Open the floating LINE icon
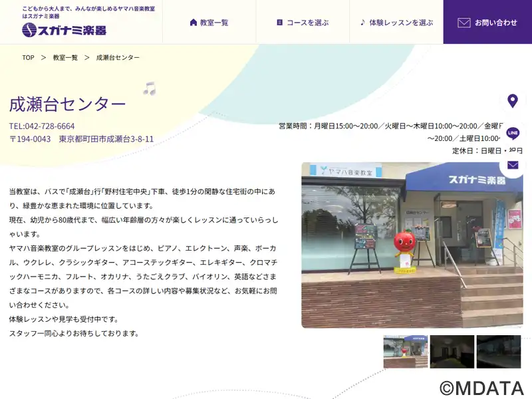 (512, 133)
